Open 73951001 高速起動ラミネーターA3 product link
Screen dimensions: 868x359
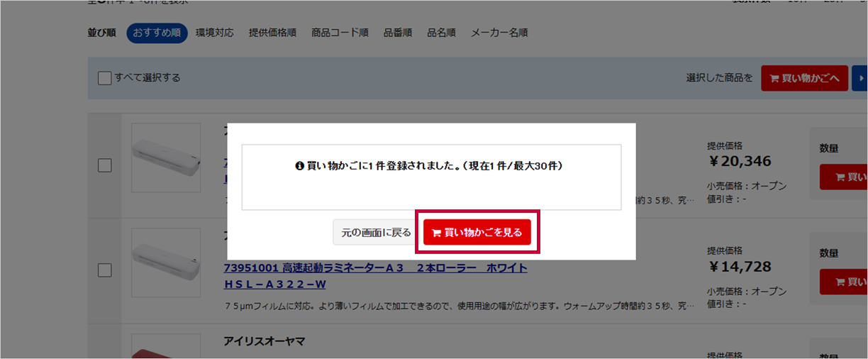coord(375,268)
